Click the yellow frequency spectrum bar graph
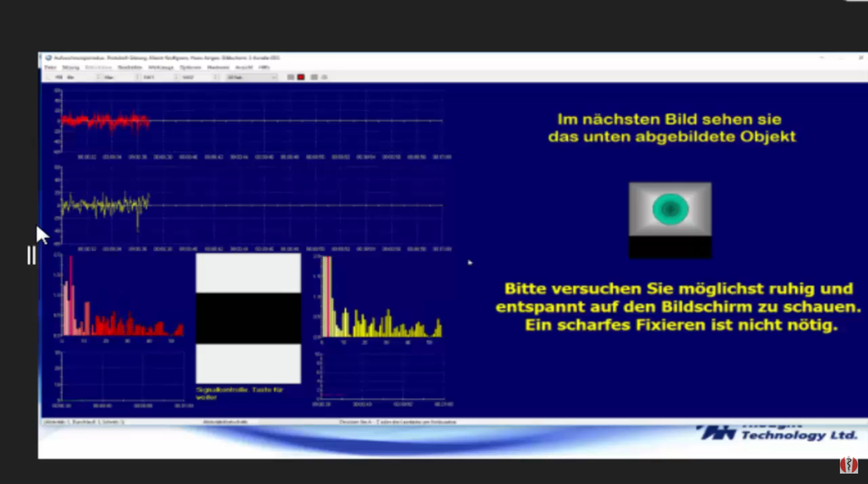This screenshot has height=484, width=868. click(379, 298)
